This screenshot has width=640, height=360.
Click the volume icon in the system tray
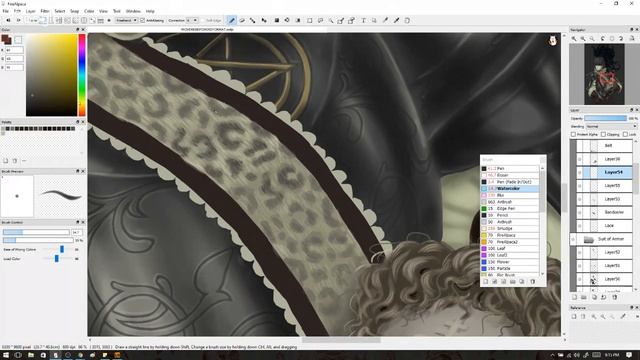click(x=577, y=356)
